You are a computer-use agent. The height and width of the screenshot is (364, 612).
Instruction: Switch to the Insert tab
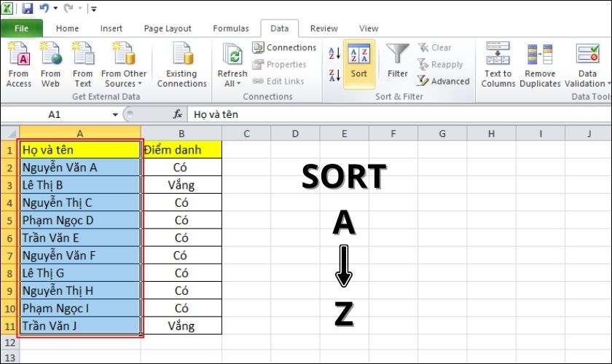click(x=111, y=28)
